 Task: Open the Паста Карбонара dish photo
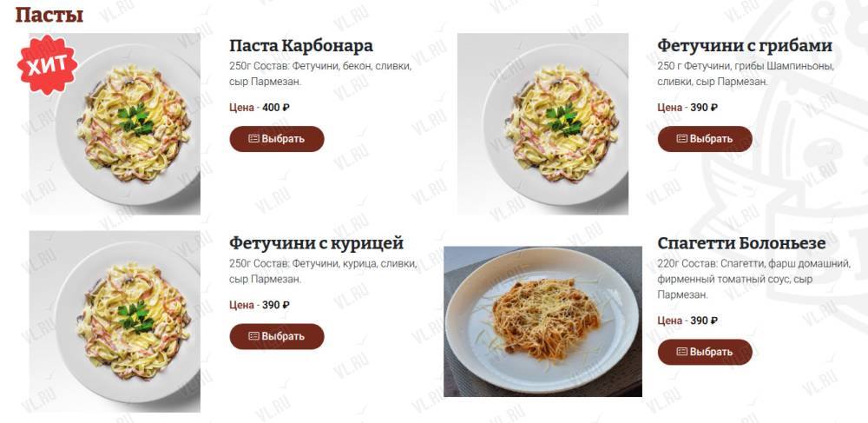pyautogui.click(x=115, y=124)
